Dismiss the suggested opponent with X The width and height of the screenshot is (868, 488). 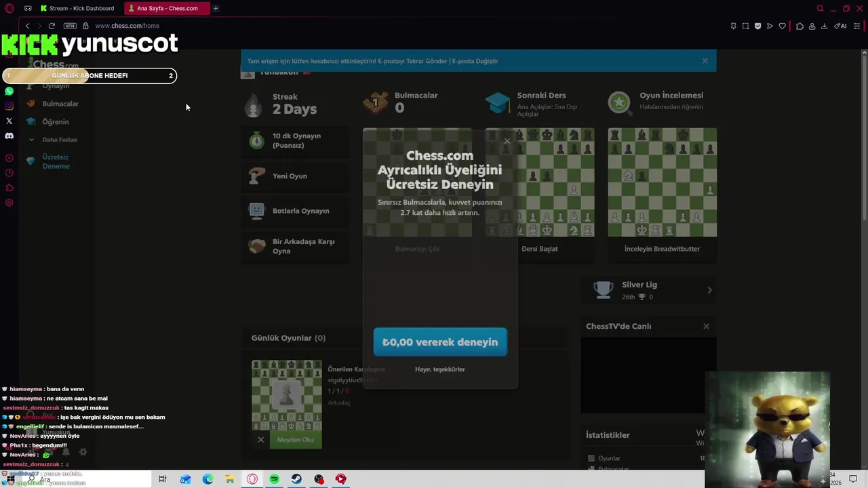click(x=260, y=440)
